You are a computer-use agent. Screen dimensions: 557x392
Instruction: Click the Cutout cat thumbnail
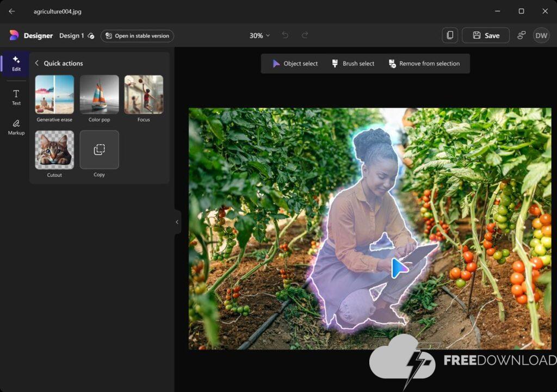point(54,150)
